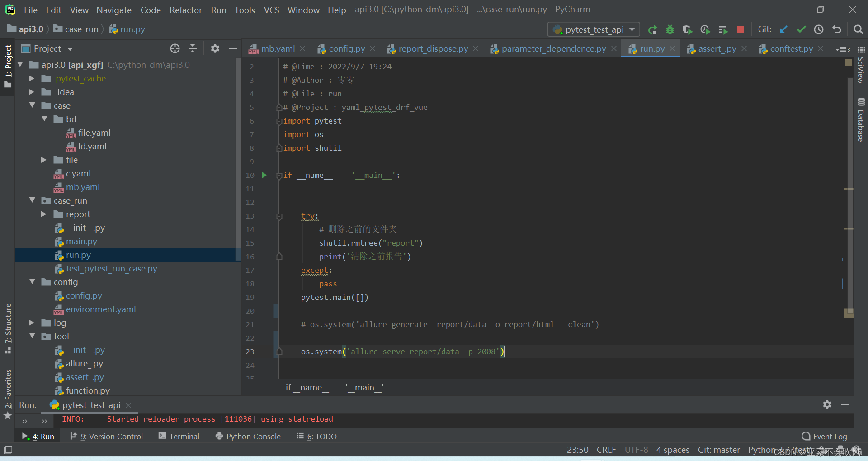Revert changes using the Git undo arrow
The width and height of the screenshot is (868, 461).
[837, 29]
